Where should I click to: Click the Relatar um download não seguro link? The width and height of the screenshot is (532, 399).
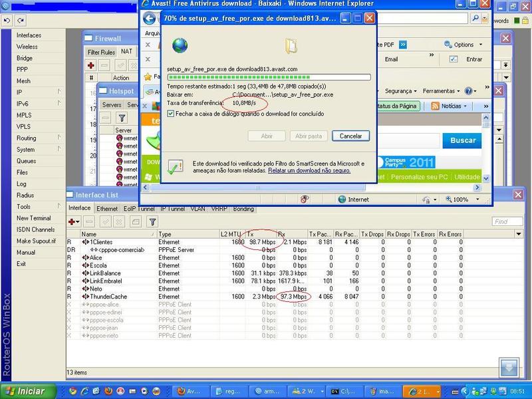point(309,170)
